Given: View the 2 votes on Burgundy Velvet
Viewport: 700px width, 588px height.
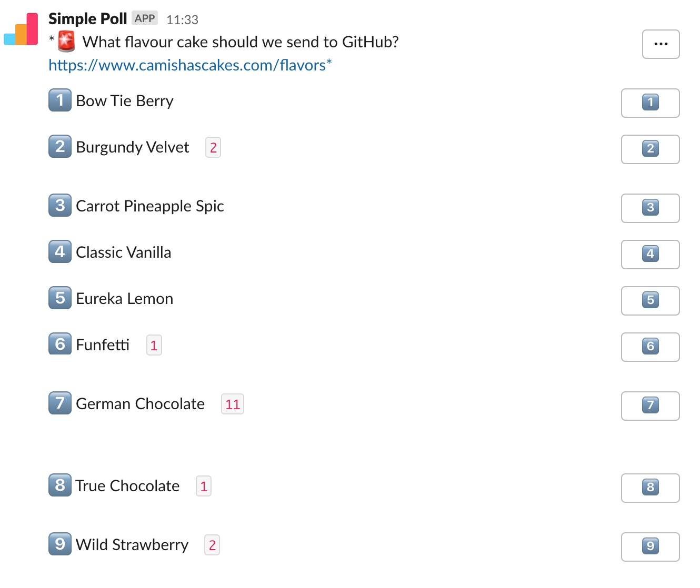Looking at the screenshot, I should click(213, 147).
